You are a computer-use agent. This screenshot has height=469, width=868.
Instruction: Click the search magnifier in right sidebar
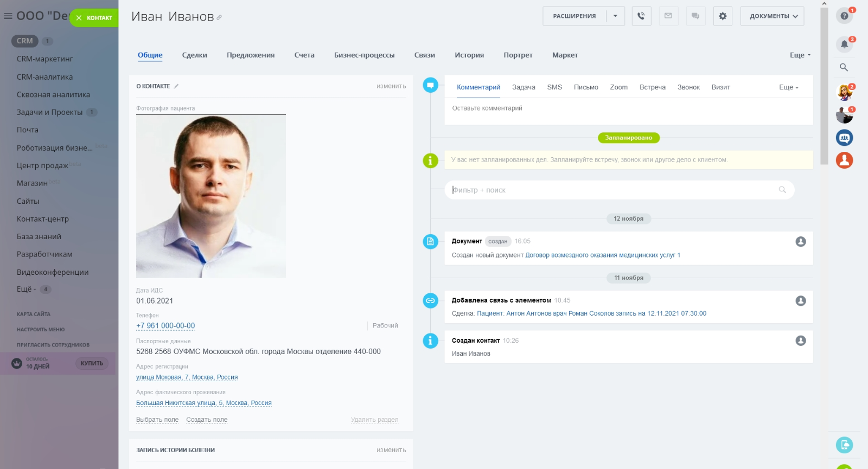click(844, 67)
